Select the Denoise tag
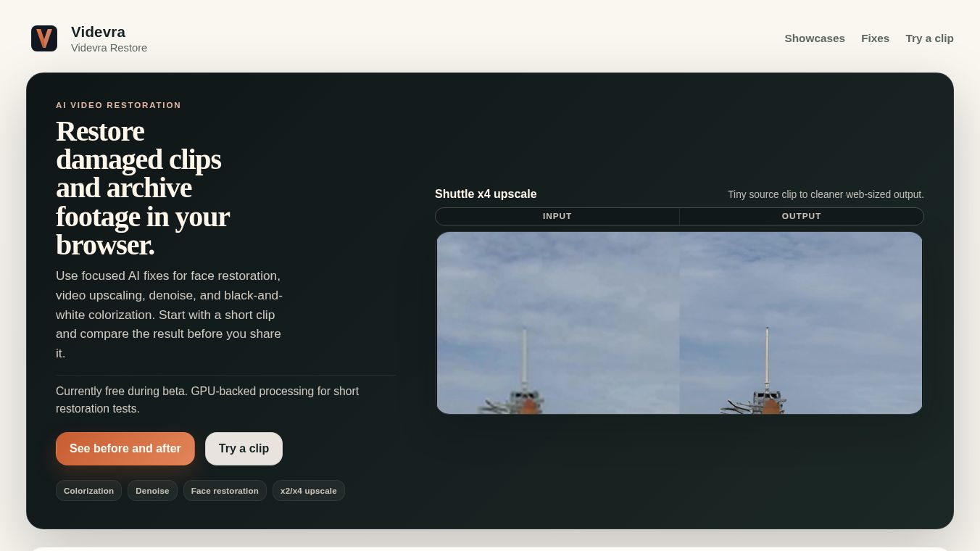This screenshot has height=551, width=980. pyautogui.click(x=152, y=491)
